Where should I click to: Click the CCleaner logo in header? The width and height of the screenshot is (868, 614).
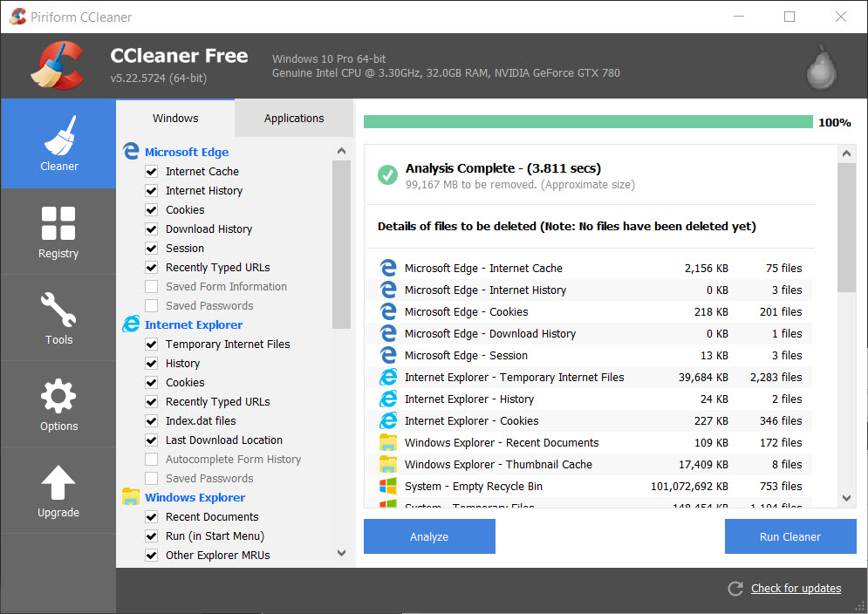(x=58, y=65)
